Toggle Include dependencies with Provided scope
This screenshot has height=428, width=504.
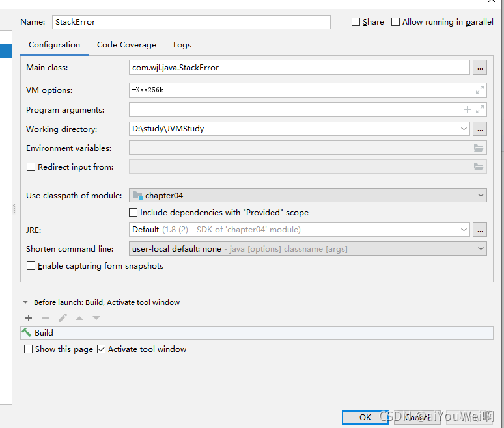point(133,213)
